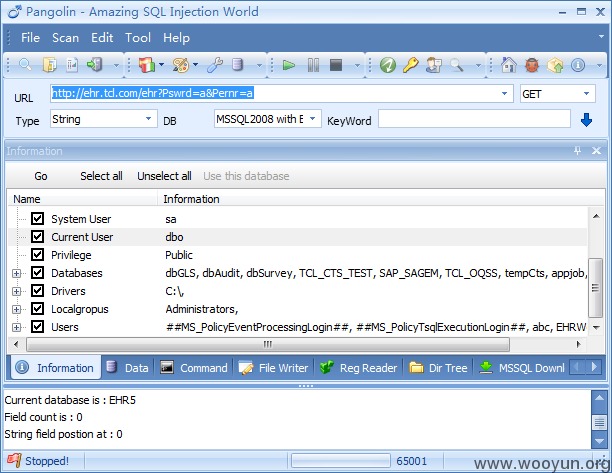Close the Information panel
This screenshot has width=612, height=473.
596,151
